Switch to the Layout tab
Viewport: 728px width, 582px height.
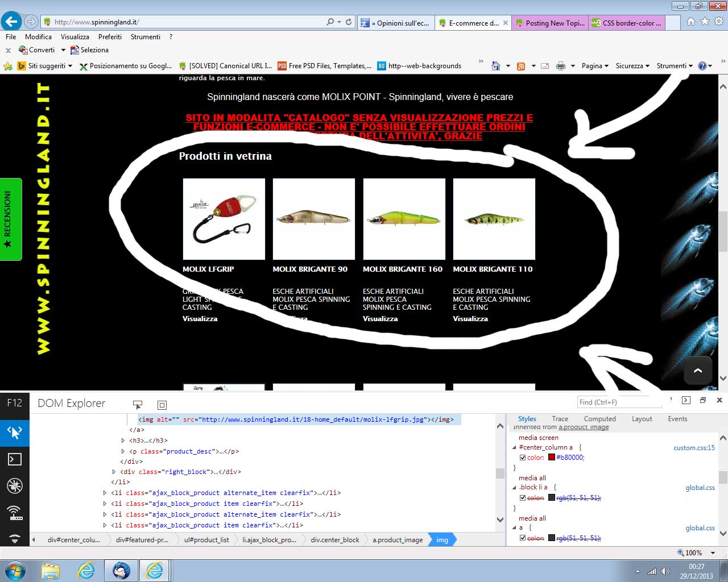click(x=642, y=419)
